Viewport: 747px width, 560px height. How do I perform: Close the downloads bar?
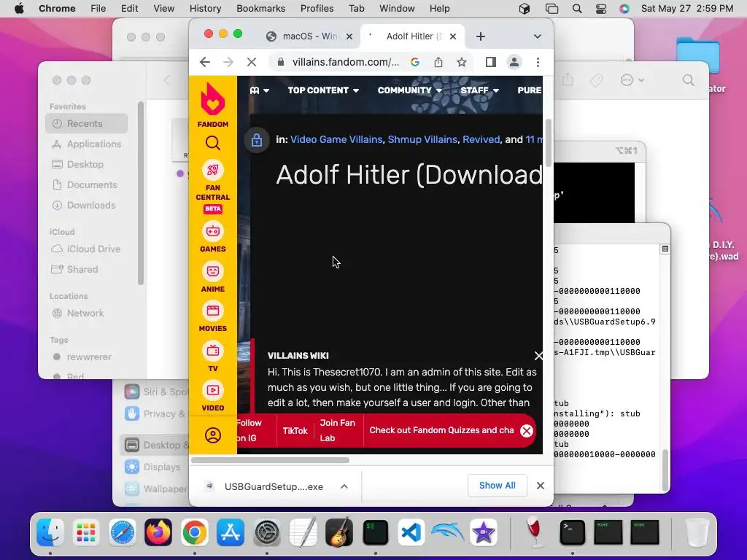(x=541, y=486)
